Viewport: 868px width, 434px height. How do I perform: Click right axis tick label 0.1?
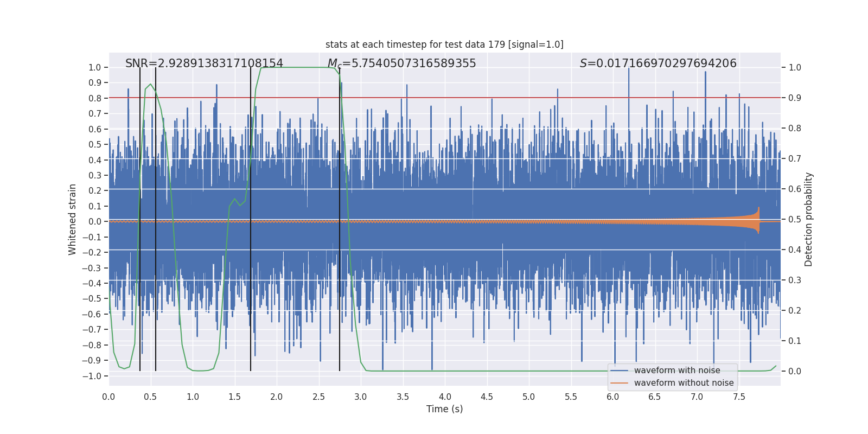click(x=795, y=341)
